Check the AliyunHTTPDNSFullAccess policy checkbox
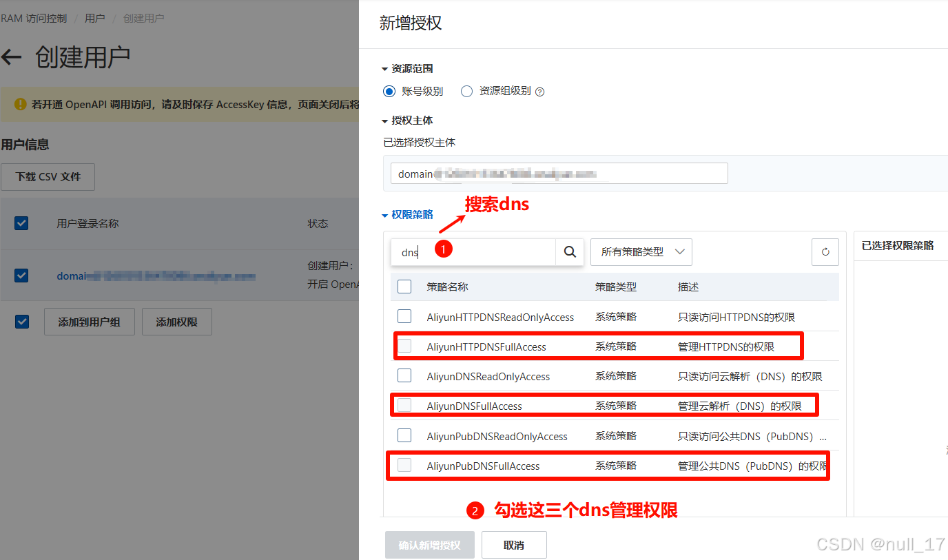This screenshot has width=948, height=560. tap(404, 346)
